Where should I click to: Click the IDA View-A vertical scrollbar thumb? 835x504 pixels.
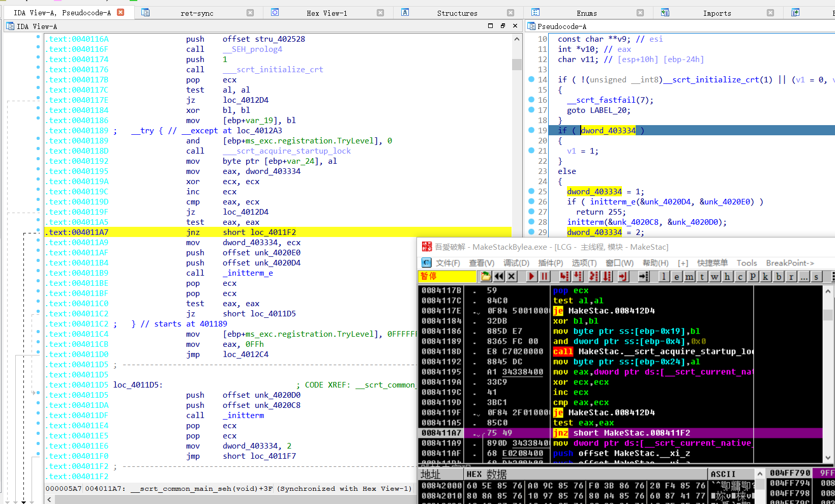click(x=517, y=64)
